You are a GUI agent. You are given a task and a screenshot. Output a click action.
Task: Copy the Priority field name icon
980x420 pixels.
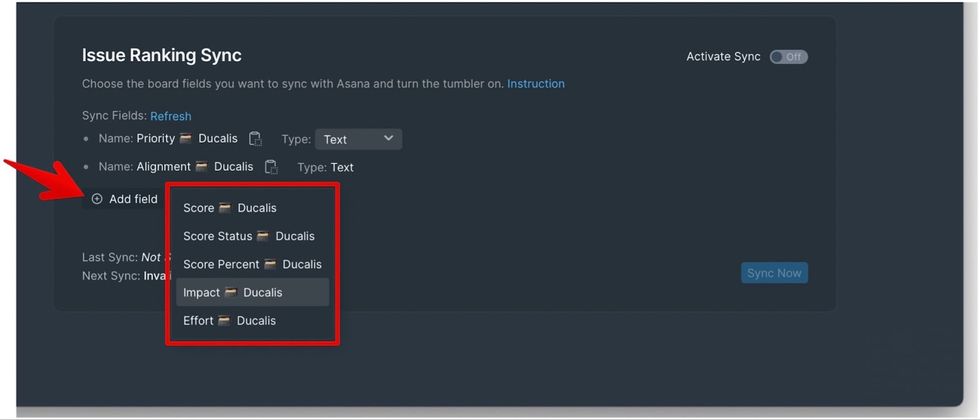[255, 139]
